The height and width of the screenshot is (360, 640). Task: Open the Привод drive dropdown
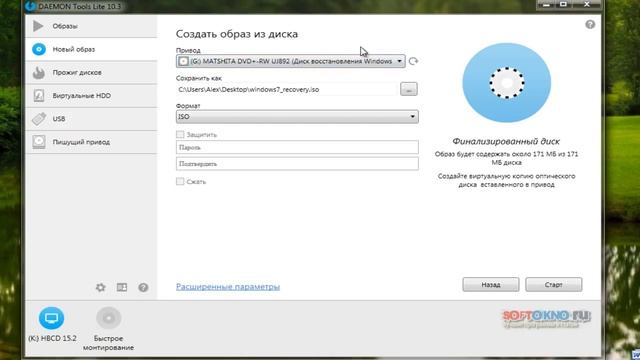coord(291,61)
